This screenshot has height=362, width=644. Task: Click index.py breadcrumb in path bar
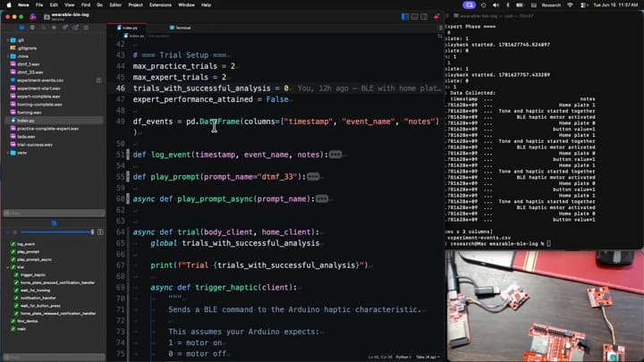point(134,36)
